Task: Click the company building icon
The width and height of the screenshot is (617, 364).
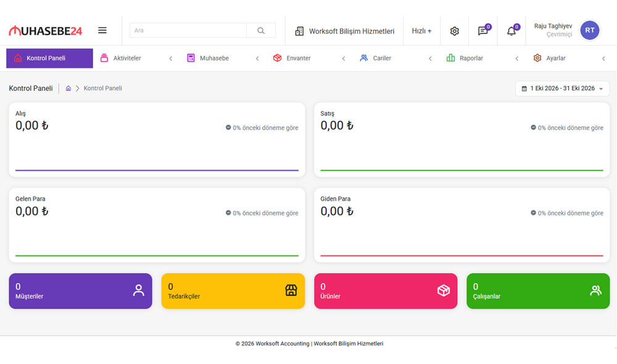Action: tap(299, 31)
